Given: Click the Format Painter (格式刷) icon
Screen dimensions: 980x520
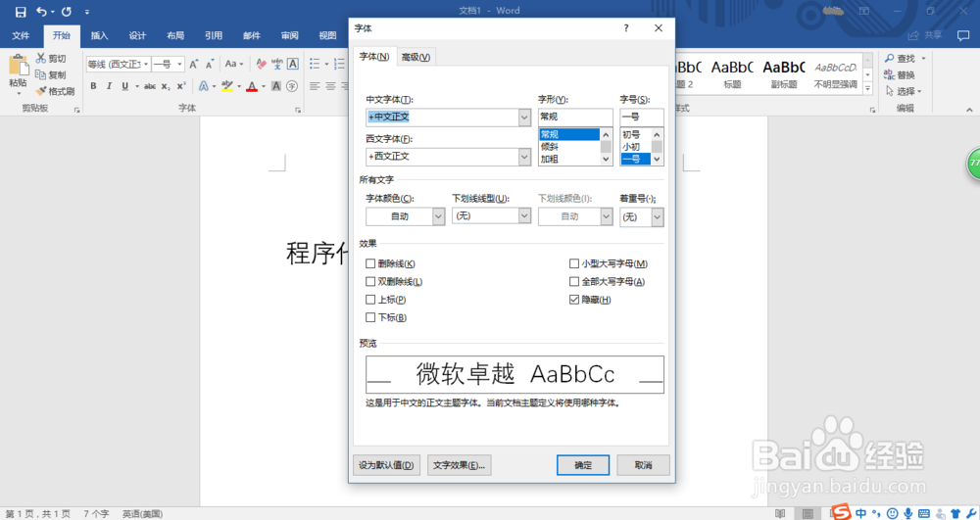Looking at the screenshot, I should click(x=41, y=91).
